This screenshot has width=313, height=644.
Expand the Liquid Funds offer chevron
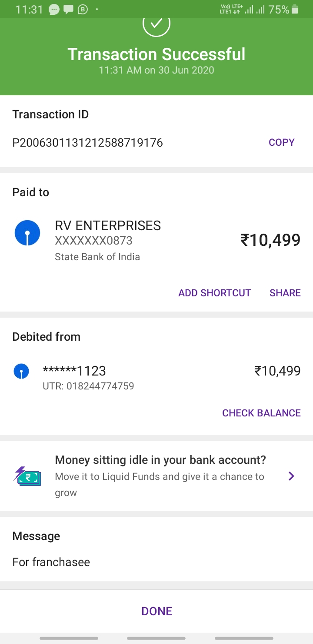pyautogui.click(x=291, y=476)
